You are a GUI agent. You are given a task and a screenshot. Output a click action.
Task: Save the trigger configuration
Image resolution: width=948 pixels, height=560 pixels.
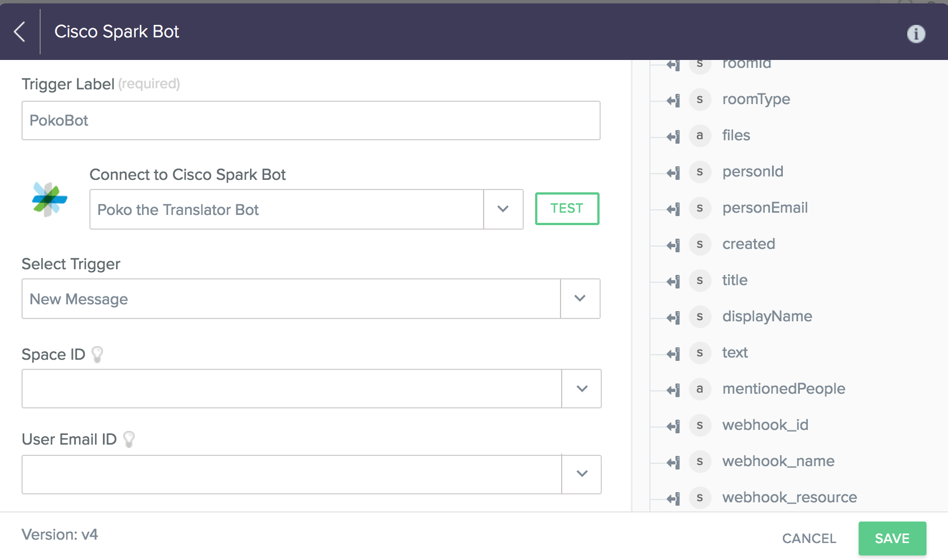click(892, 539)
